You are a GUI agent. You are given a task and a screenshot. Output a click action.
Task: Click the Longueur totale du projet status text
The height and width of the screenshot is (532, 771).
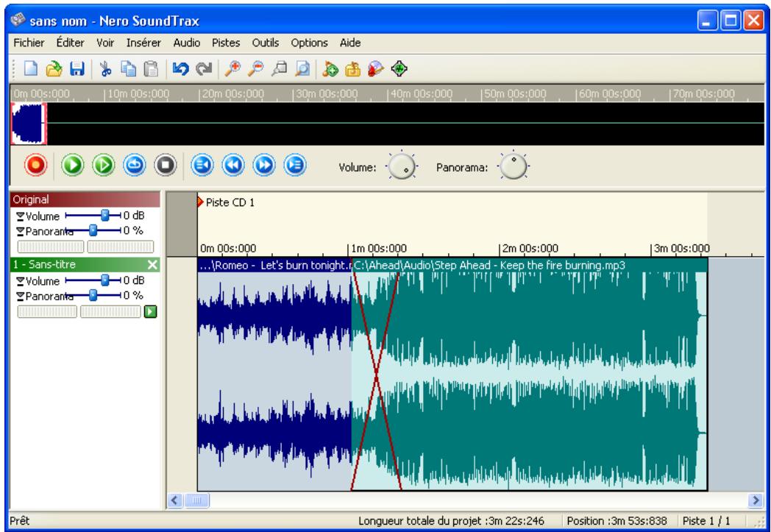click(x=453, y=521)
